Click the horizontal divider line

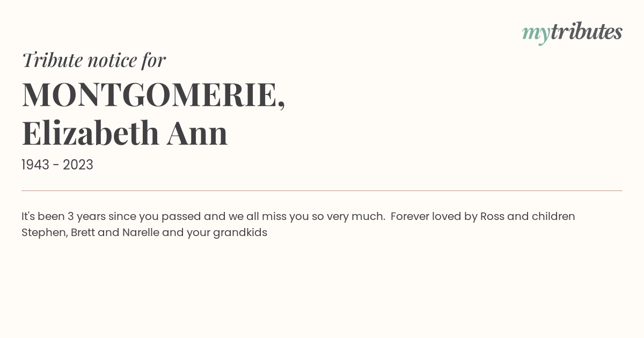coord(322,190)
